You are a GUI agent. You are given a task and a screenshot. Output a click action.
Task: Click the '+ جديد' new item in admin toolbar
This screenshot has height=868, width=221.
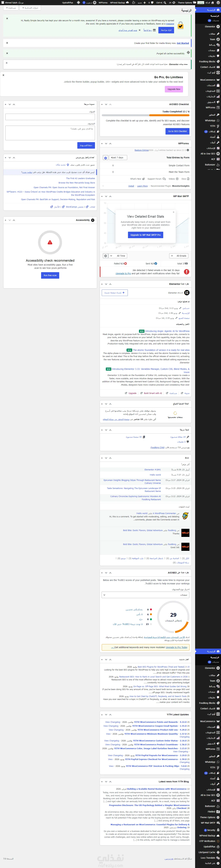pos(142,2)
